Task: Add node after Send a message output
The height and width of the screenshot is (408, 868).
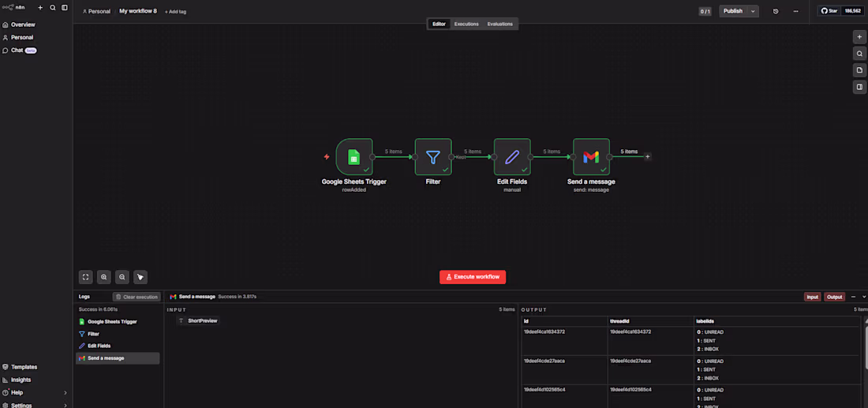Action: (648, 157)
